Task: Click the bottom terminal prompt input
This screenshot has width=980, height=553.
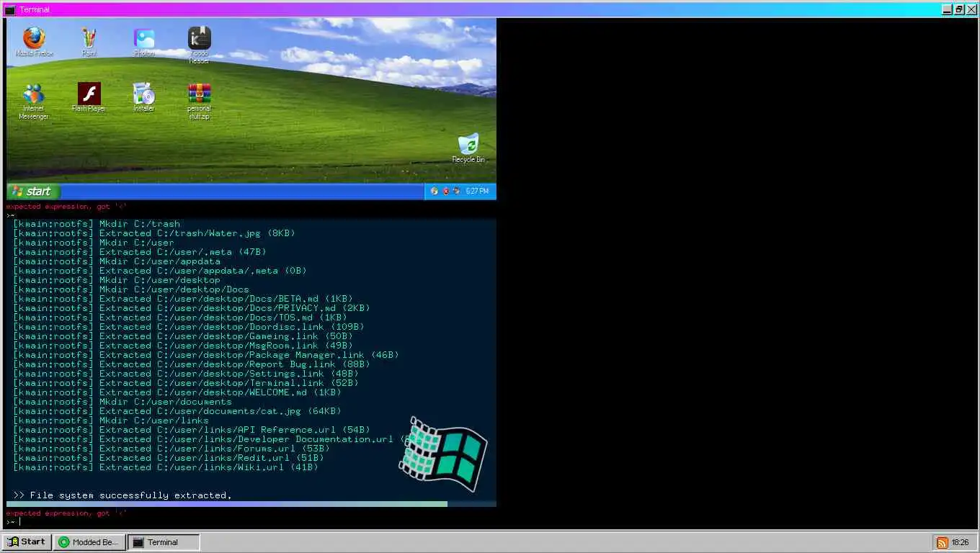Action: pos(251,521)
